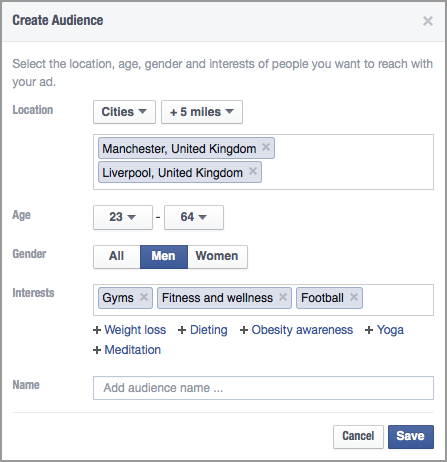Remove the Gyms interest tag

point(144,297)
